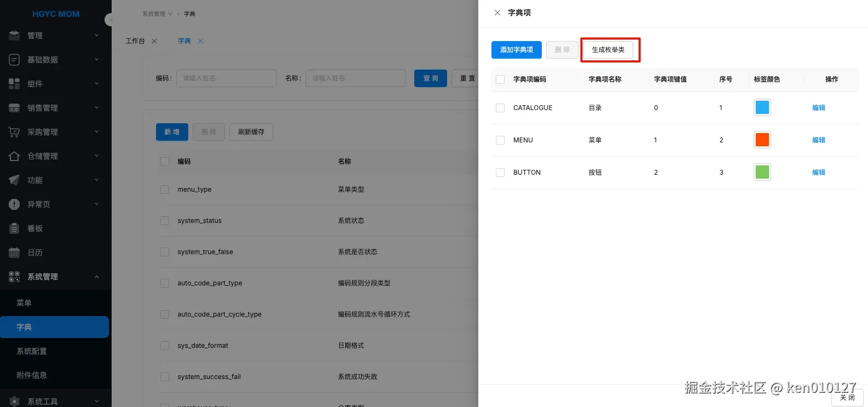This screenshot has width=868, height=407.
Task: Click the 关闭 button in drawer footer
Action: click(x=847, y=398)
